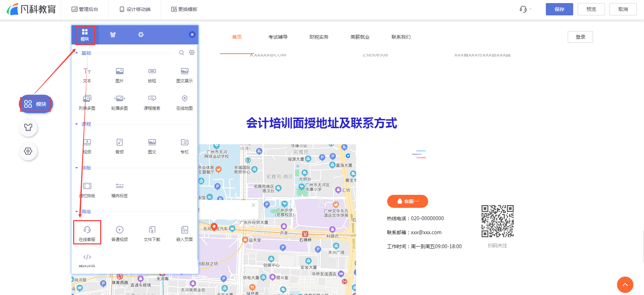Switch to the 模块 panel tab
Screen dimensions: 644x295
[x=85, y=35]
